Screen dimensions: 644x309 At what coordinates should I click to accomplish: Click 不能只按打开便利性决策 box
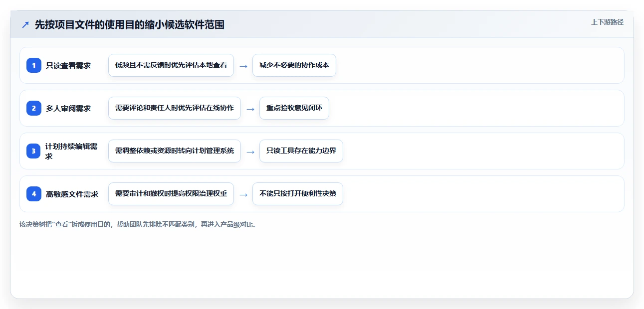click(298, 194)
